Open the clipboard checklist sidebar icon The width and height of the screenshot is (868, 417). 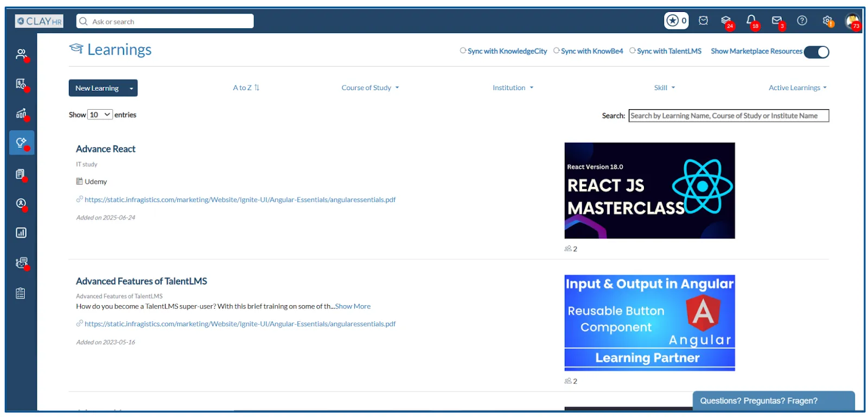click(21, 293)
